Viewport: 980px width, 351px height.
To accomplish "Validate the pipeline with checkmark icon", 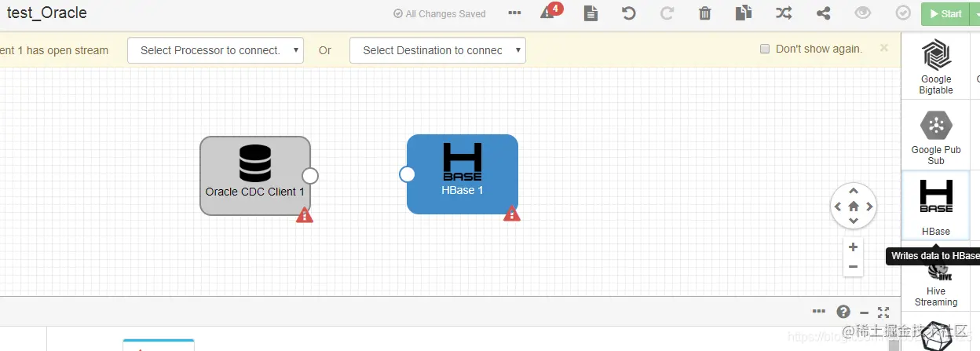I will pos(903,13).
